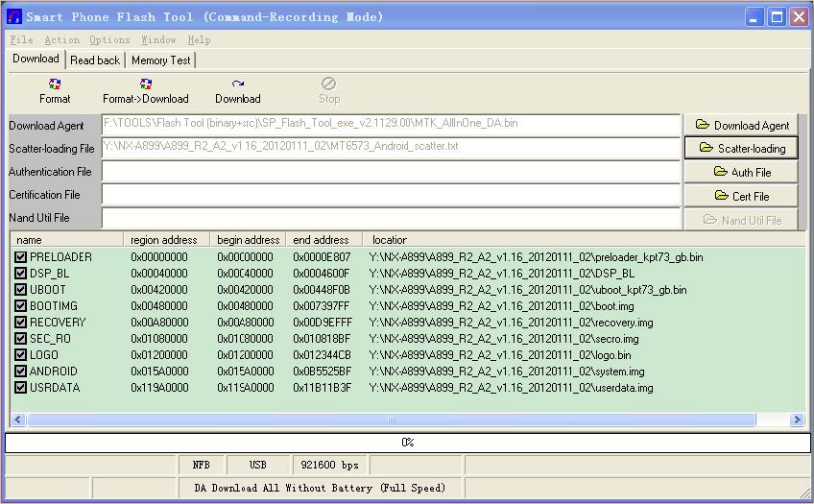Click the Download Agent path field

pyautogui.click(x=391, y=124)
